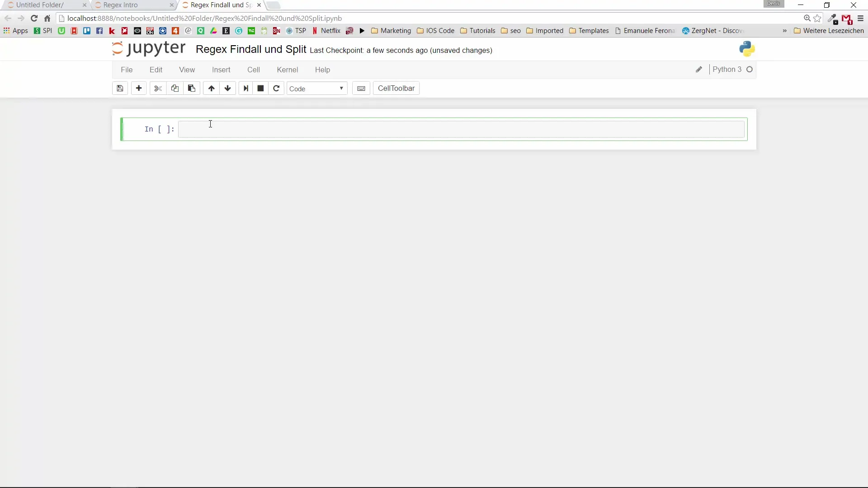Rename notebook title Regex Findall und Split

251,49
